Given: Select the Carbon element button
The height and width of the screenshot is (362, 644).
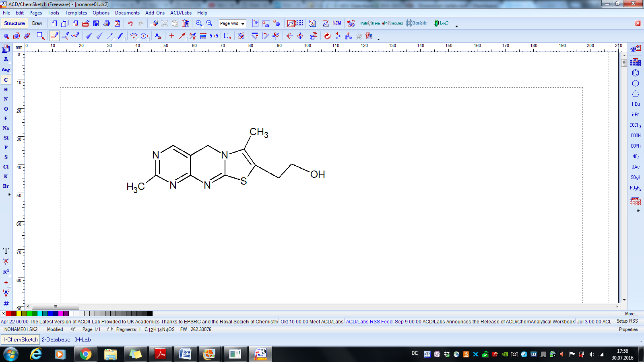Looking at the screenshot, I should [x=6, y=80].
